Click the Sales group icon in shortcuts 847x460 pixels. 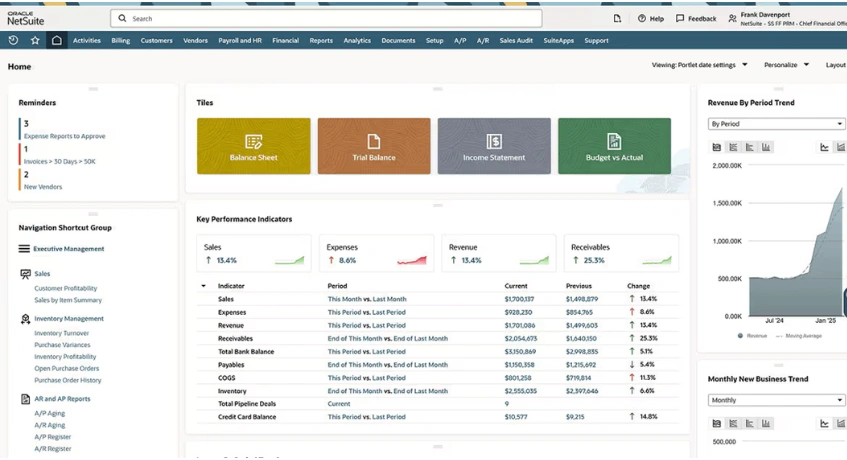(x=25, y=274)
